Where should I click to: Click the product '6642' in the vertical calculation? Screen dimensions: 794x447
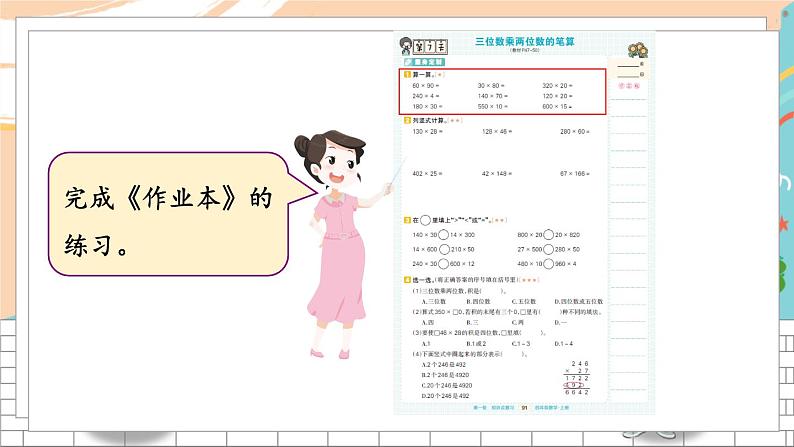point(577,392)
